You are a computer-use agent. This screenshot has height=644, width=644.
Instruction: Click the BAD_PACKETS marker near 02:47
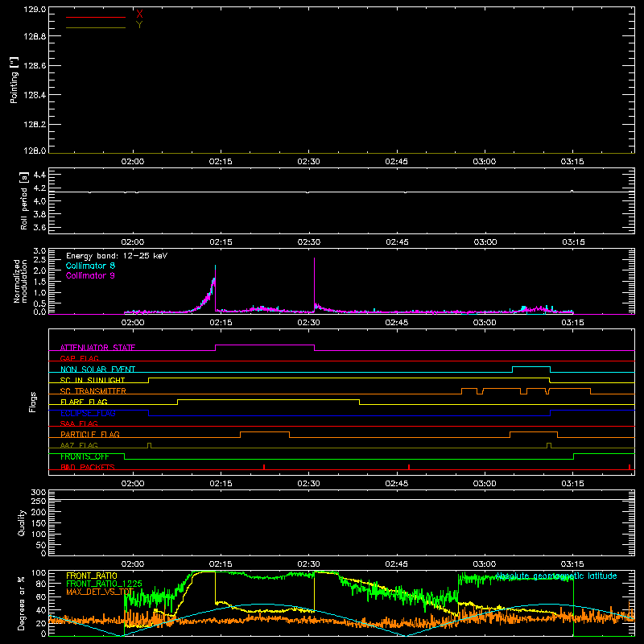coord(409,467)
